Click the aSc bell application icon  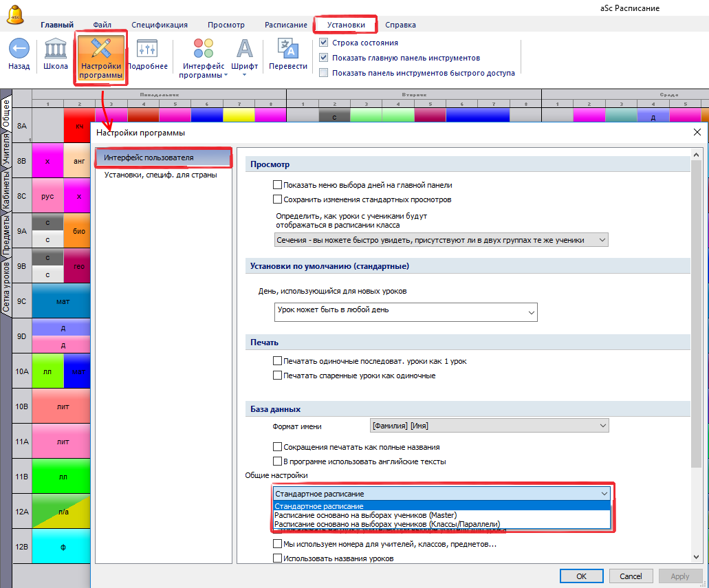pyautogui.click(x=14, y=12)
